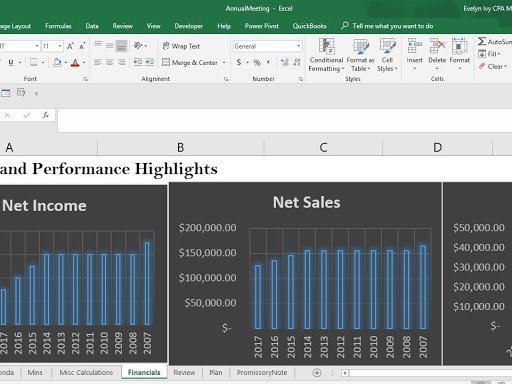Apply accounting dollar number format

(x=239, y=62)
